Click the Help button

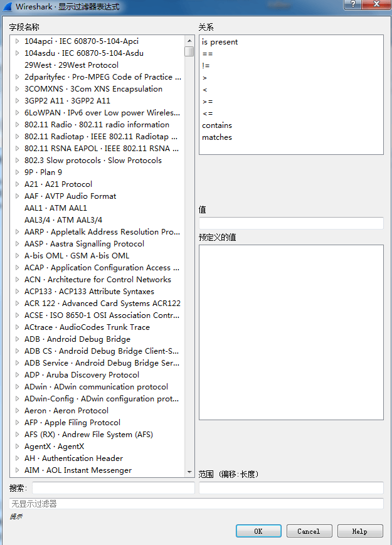point(360,531)
